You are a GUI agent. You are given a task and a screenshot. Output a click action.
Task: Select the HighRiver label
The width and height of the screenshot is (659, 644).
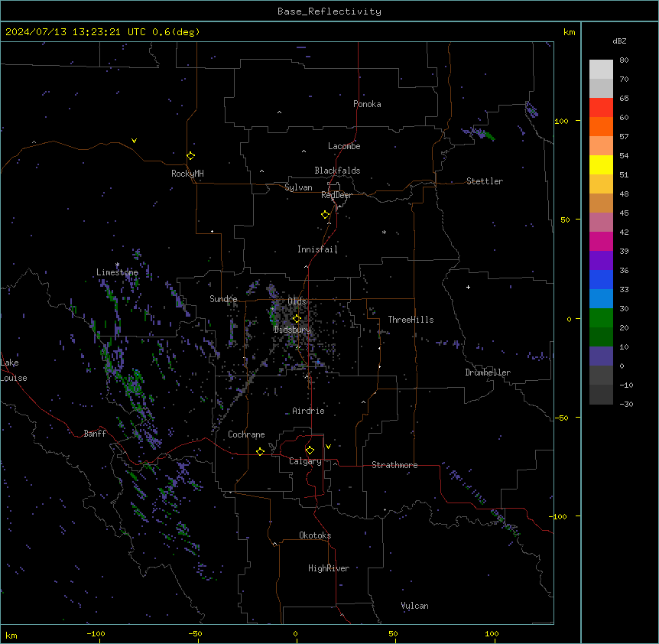coord(329,568)
